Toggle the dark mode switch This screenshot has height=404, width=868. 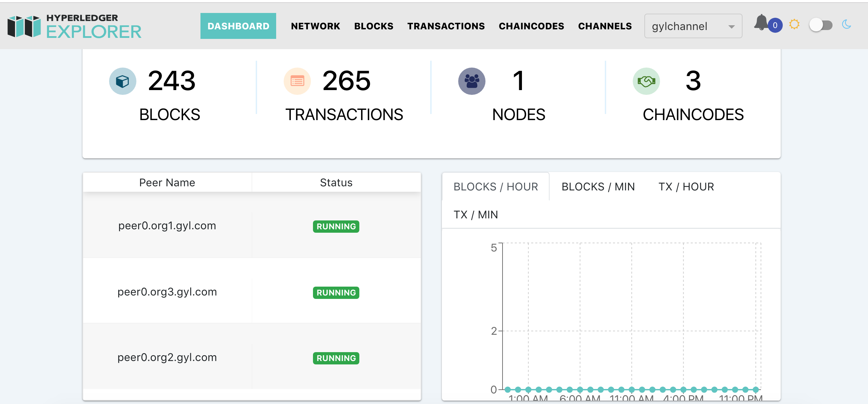pos(820,24)
